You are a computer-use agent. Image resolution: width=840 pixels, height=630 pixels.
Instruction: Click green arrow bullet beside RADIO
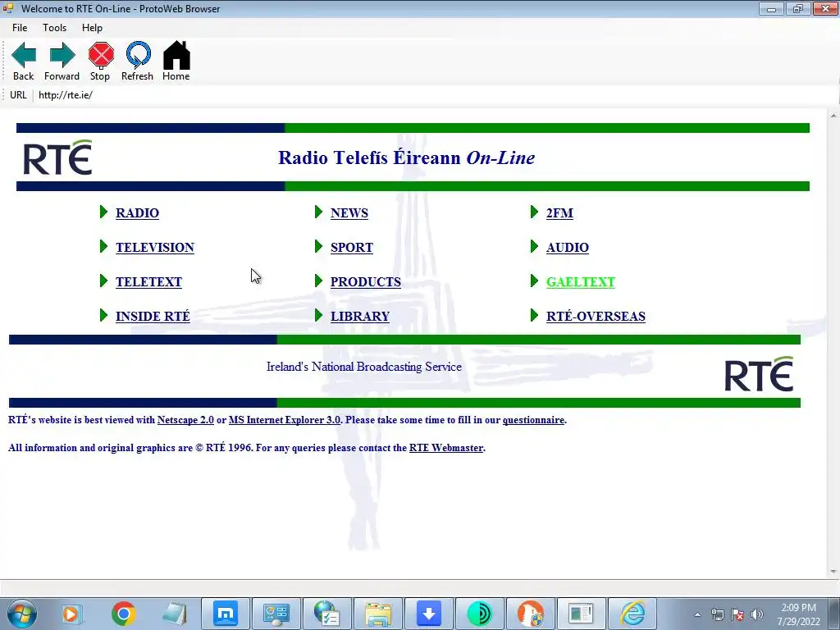(104, 212)
